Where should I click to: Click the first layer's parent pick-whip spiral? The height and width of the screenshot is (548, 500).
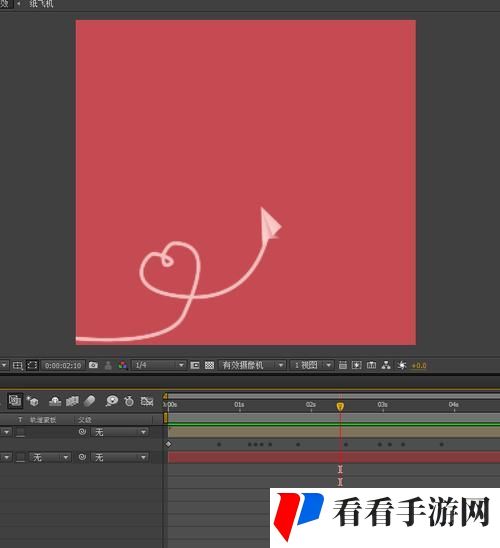point(82,432)
